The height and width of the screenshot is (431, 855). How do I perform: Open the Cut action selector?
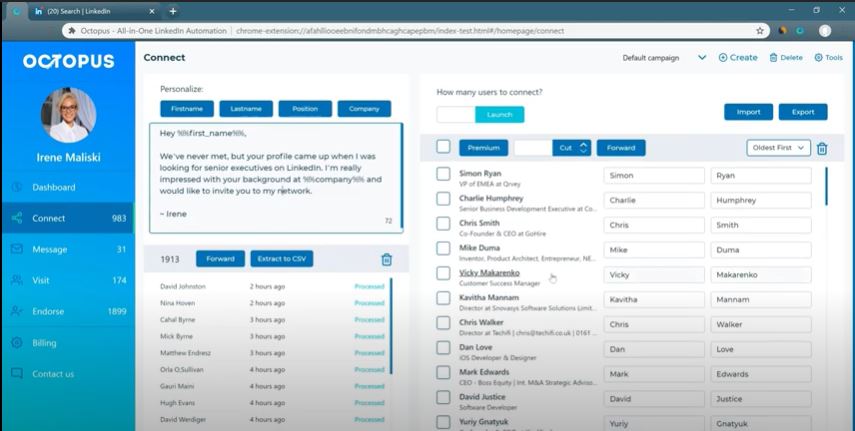pos(571,148)
